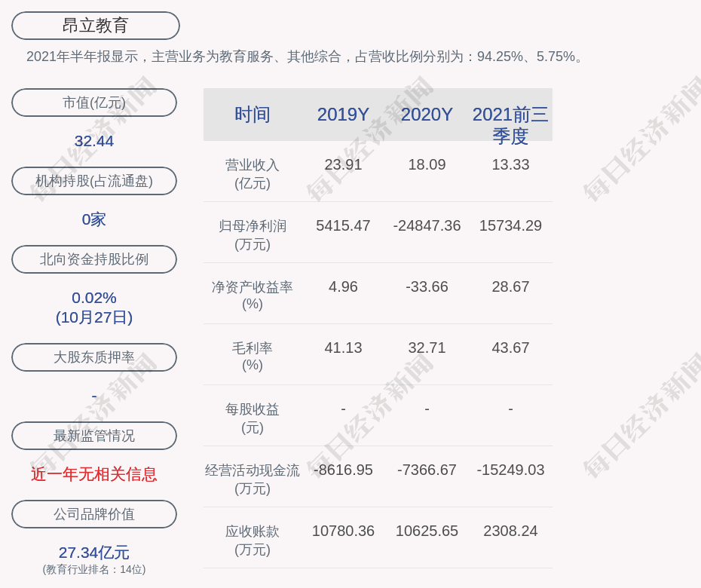Viewport: 701px width, 588px height.
Task: Click the red 近一年无相关信息 text
Action: coord(94,474)
